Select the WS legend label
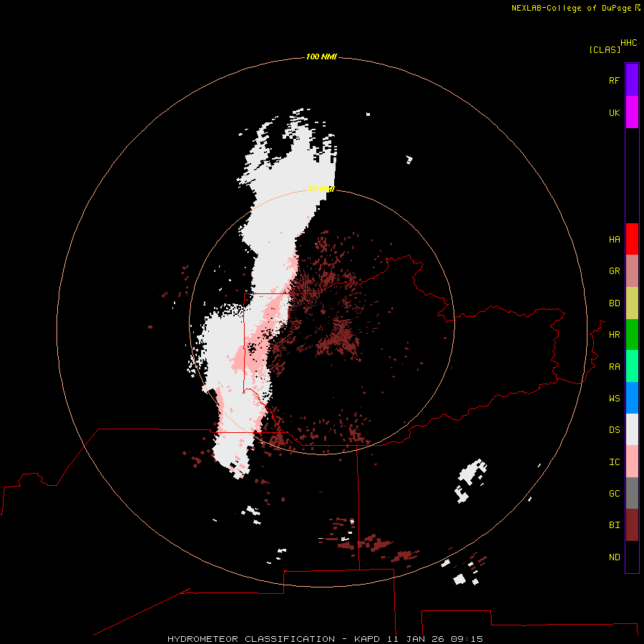The image size is (644, 644). (x=614, y=399)
